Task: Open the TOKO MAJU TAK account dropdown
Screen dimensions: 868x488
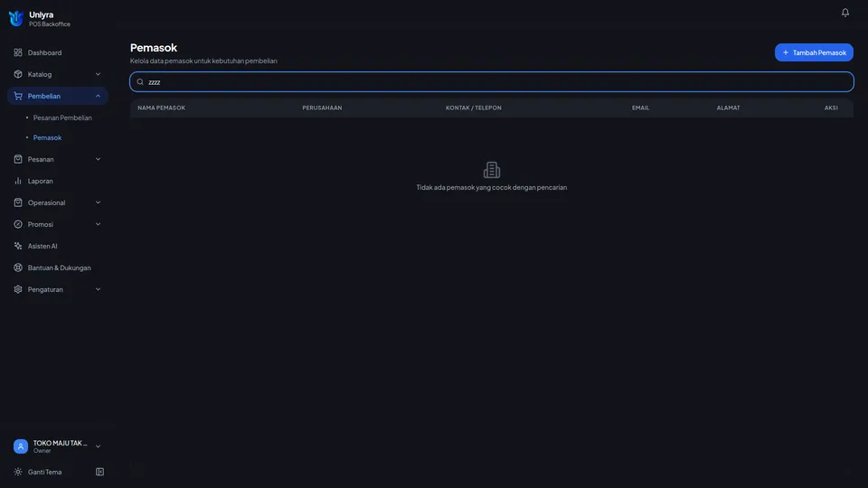Action: 58,446
